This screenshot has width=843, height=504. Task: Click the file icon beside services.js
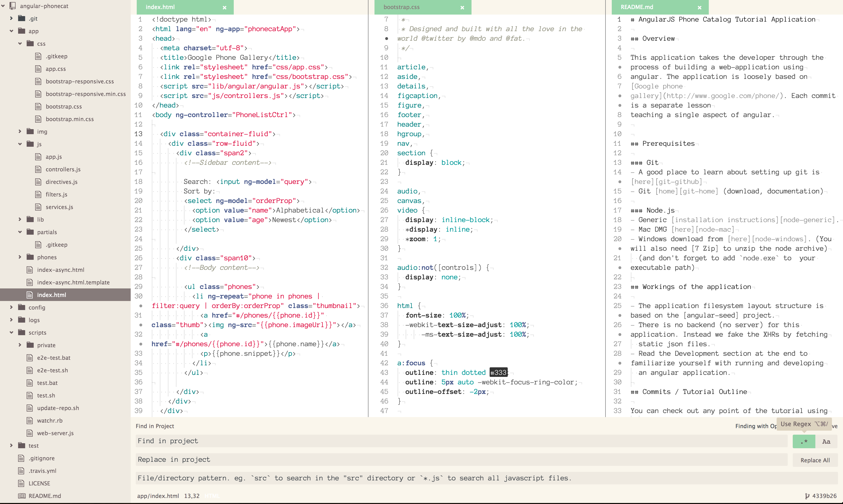pyautogui.click(x=38, y=207)
